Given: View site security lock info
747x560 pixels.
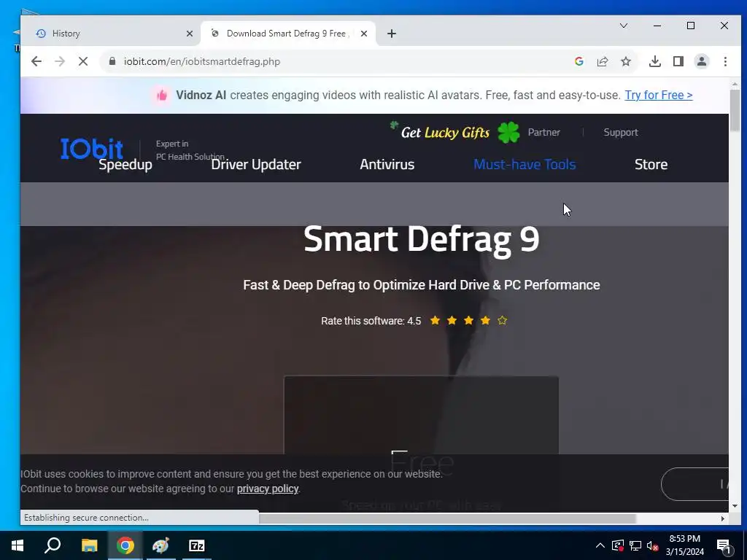Looking at the screenshot, I should 112,61.
